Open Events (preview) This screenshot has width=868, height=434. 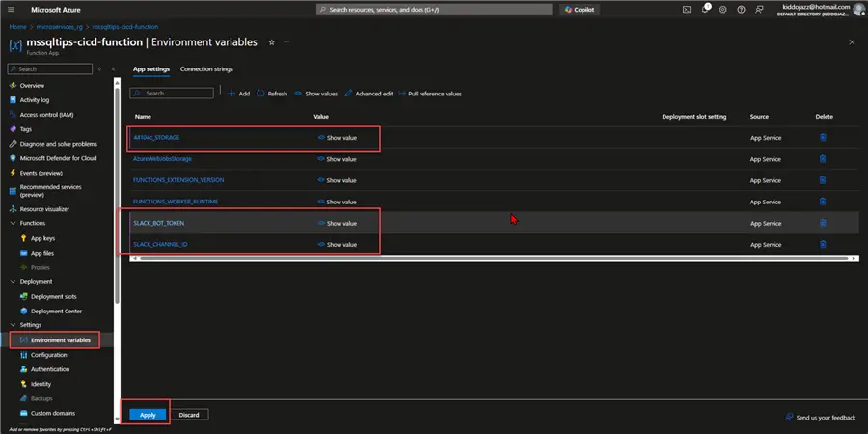click(x=41, y=173)
